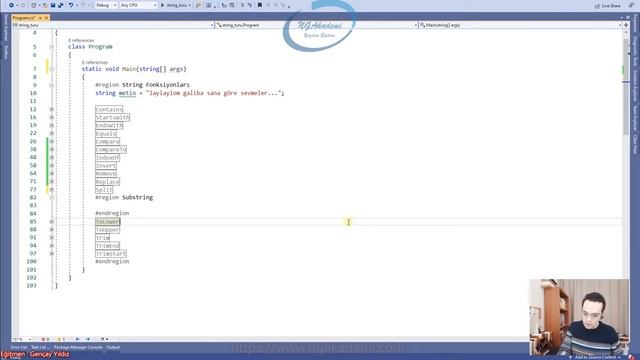
Task: Click the split editor icon above the scrollbar
Action: (x=626, y=25)
